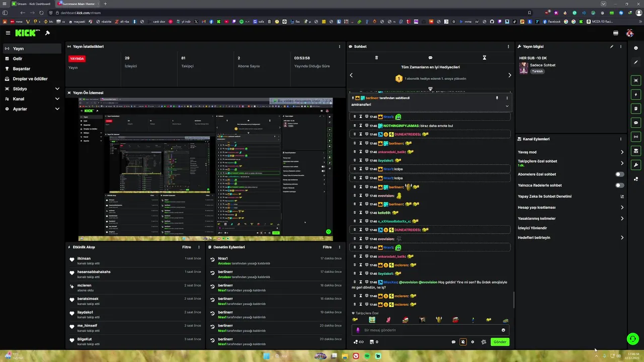Click the info icon in right sidebar
This screenshot has height=362, width=644.
tap(636, 48)
